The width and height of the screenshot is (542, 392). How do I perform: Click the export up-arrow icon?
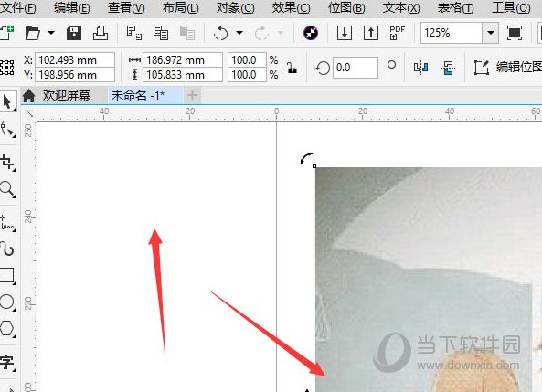coord(371,33)
